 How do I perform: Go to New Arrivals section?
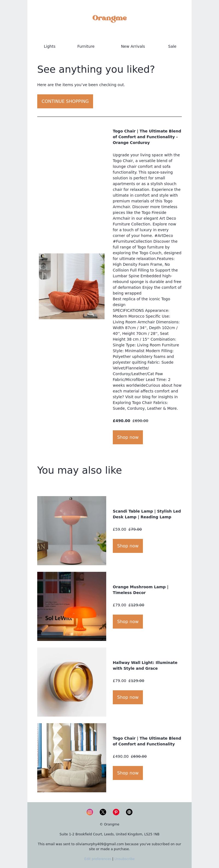133,47
